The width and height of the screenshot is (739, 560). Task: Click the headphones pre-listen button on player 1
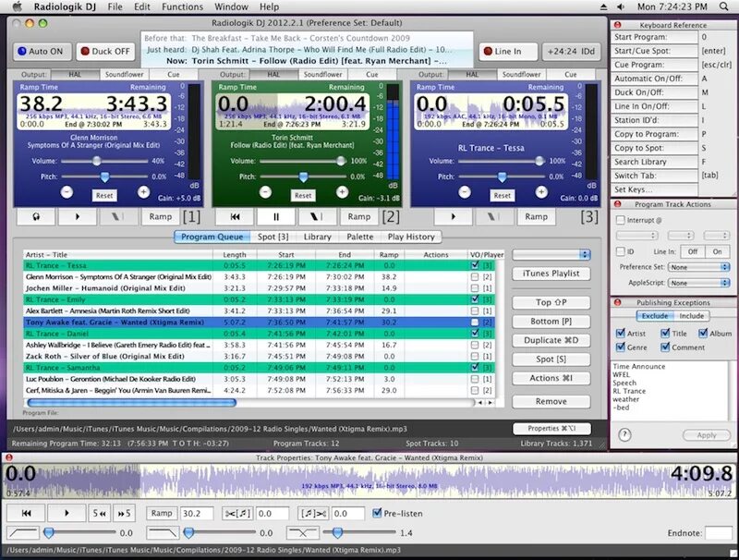[x=36, y=217]
